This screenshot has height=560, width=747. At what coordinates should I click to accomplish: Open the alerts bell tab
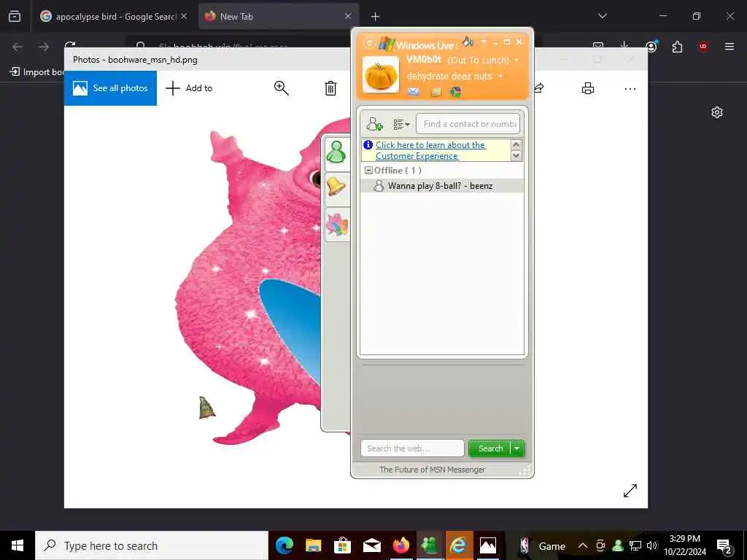pyautogui.click(x=337, y=187)
